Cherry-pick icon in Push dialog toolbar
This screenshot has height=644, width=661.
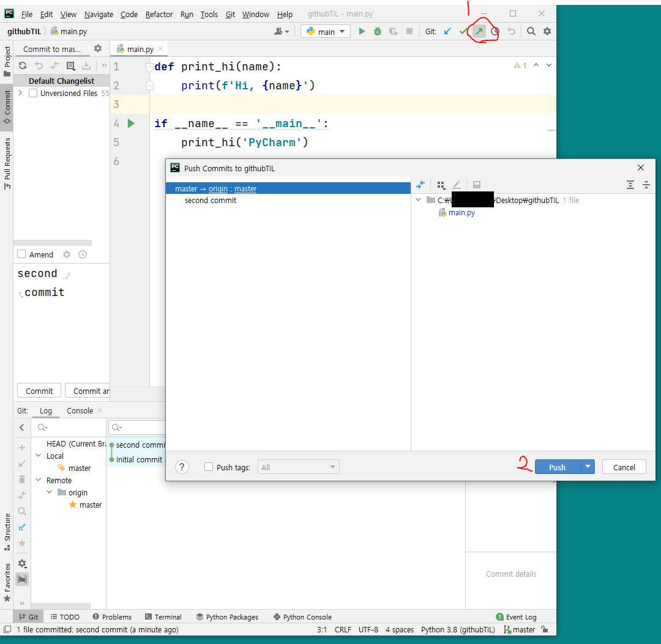(420, 185)
